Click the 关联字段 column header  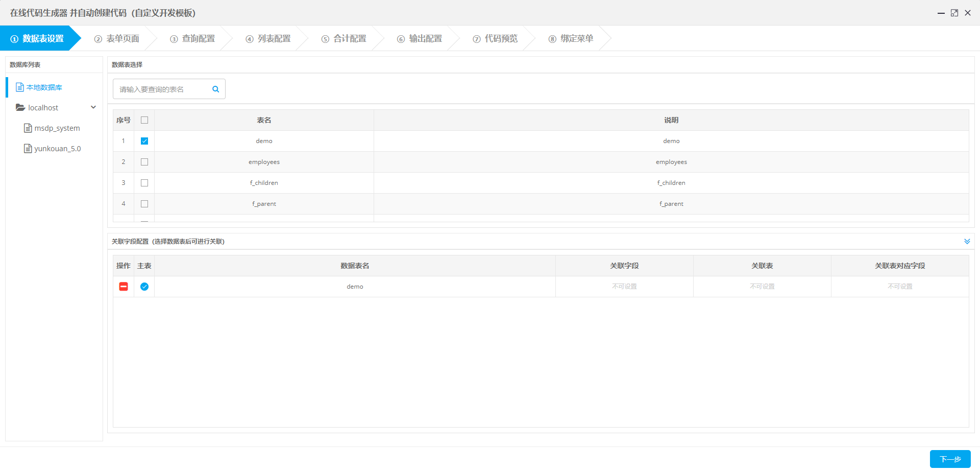click(x=624, y=266)
